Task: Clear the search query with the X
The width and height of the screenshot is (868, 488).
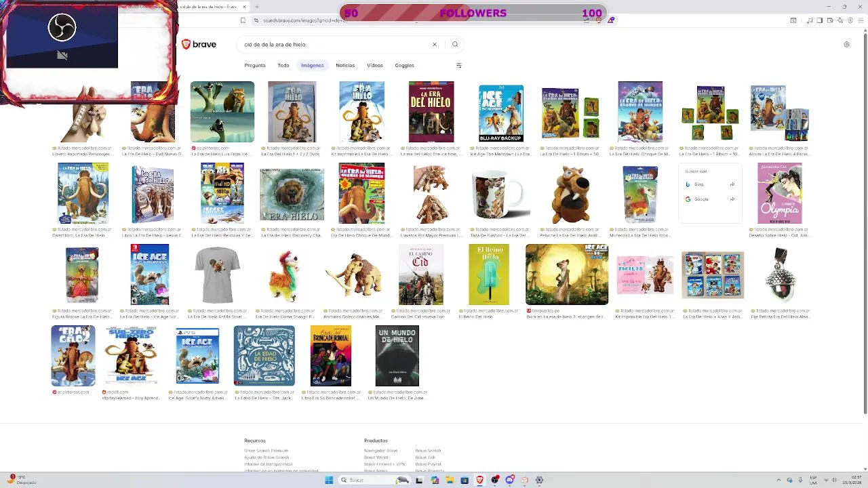Action: 435,45
